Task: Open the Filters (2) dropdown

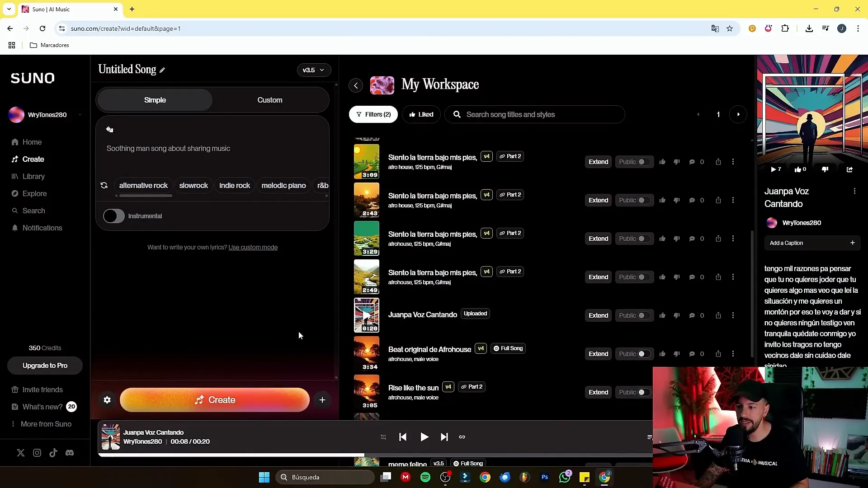Action: (x=373, y=114)
